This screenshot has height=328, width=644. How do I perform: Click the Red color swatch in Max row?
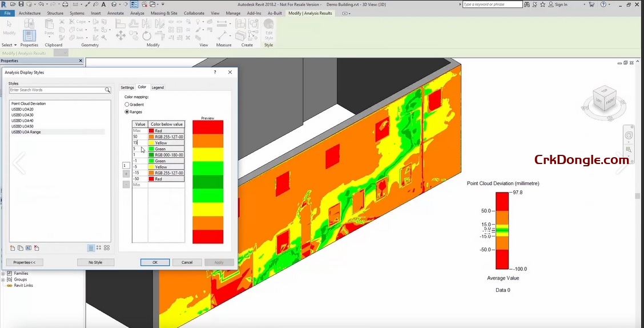click(x=151, y=131)
